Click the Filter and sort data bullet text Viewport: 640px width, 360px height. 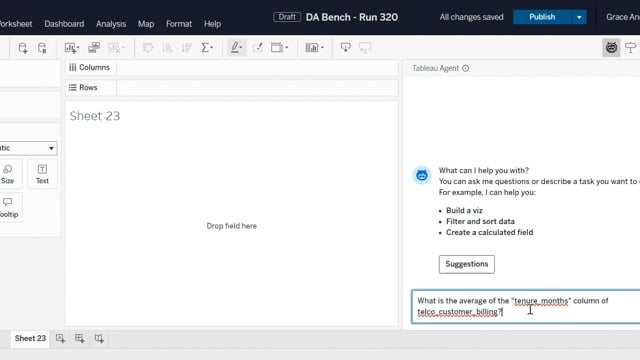(x=480, y=222)
